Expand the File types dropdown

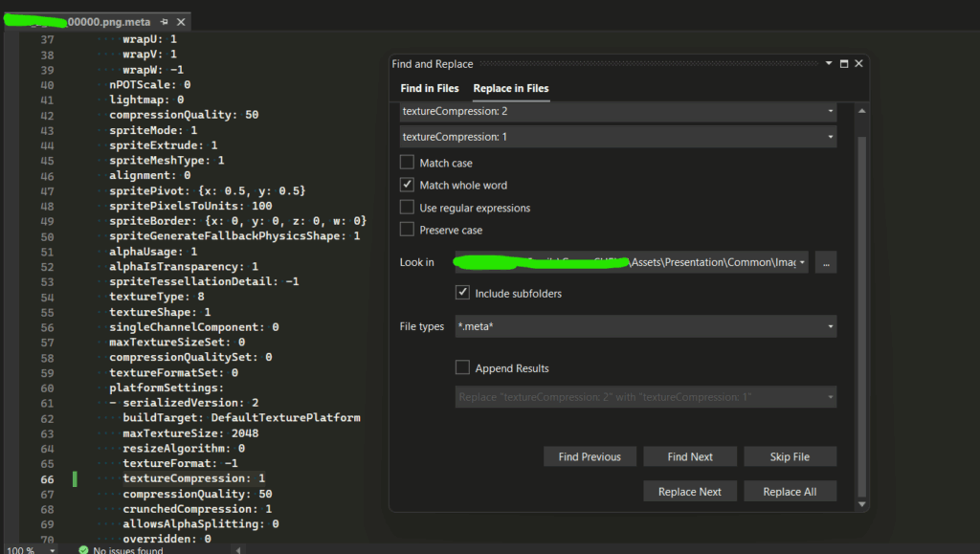[830, 326]
